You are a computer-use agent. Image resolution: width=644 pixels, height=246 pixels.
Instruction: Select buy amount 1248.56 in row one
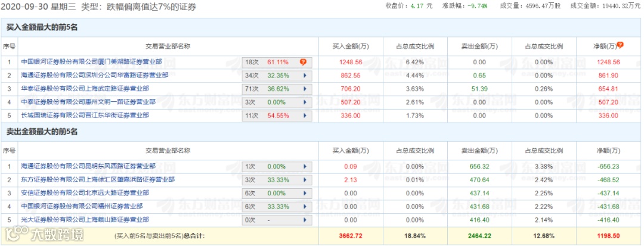coord(351,63)
